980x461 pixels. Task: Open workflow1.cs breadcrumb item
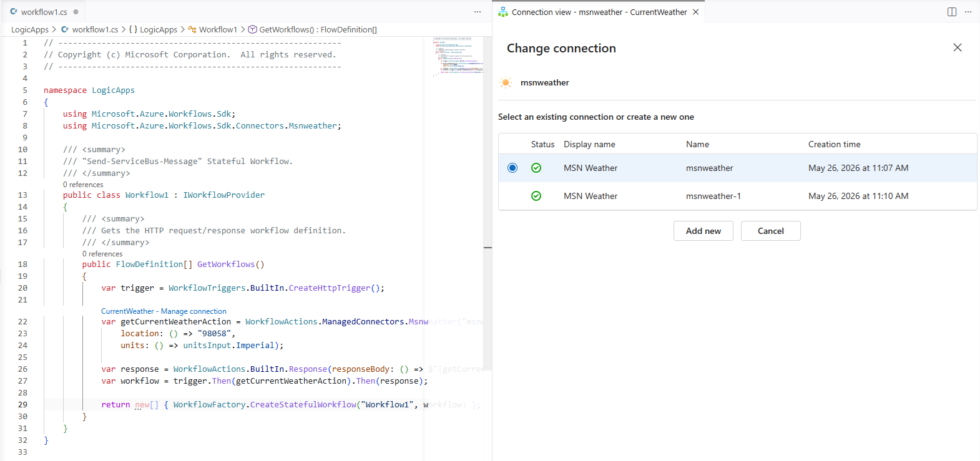(x=89, y=29)
